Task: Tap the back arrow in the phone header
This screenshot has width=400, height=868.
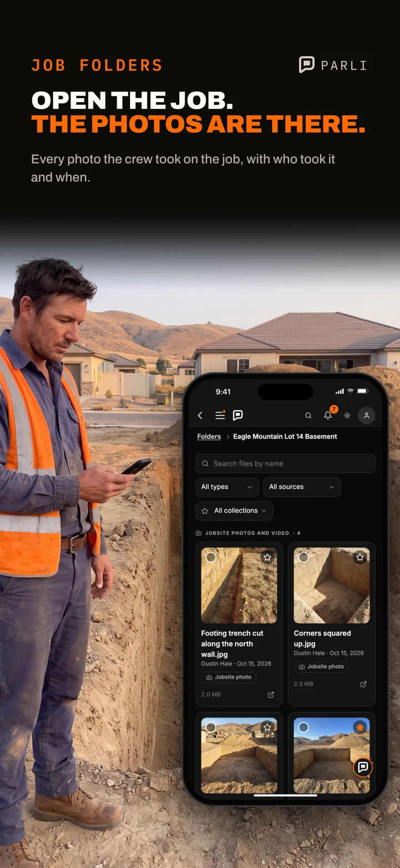Action: tap(201, 415)
